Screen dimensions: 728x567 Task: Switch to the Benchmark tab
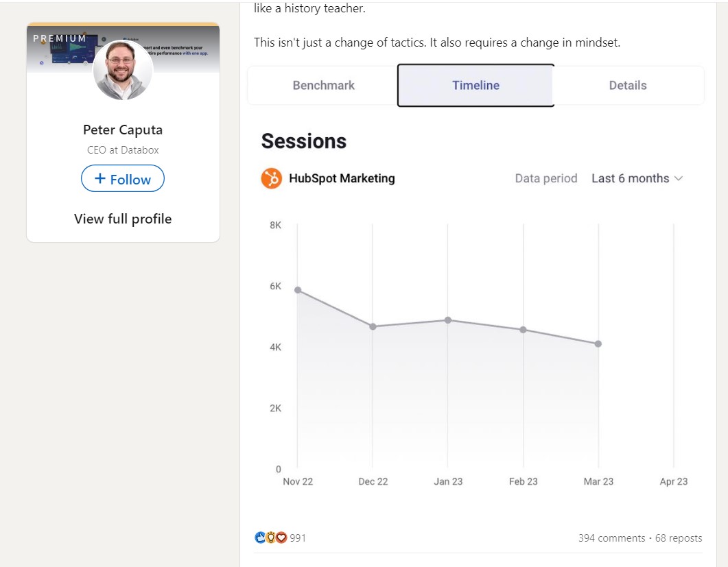[323, 84]
